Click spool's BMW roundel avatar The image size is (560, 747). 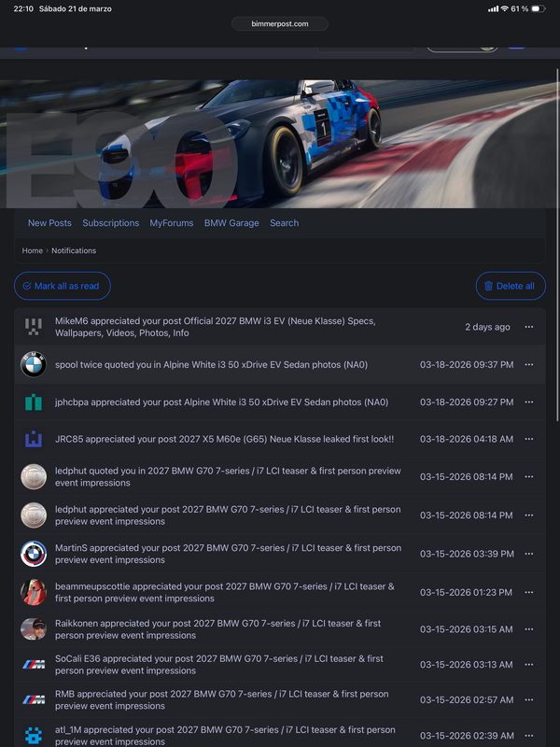click(x=34, y=364)
